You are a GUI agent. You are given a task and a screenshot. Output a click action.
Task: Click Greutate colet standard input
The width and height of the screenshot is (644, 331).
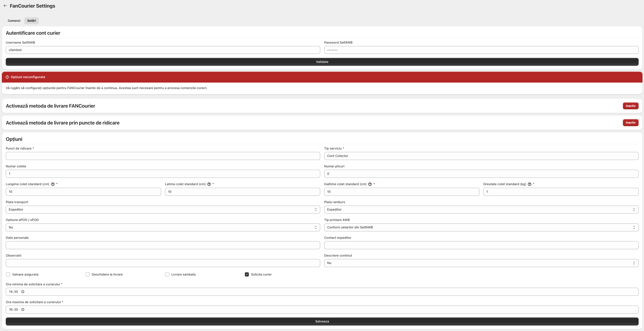(561, 192)
